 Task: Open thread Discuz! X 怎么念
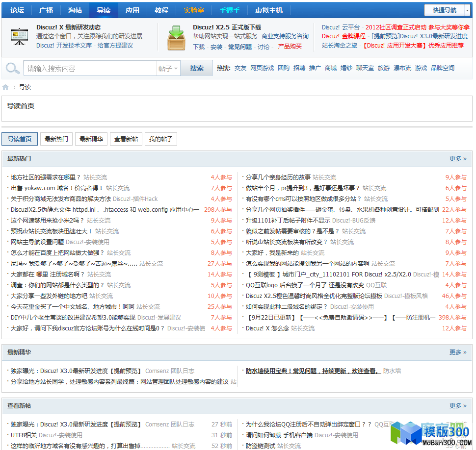point(267,328)
